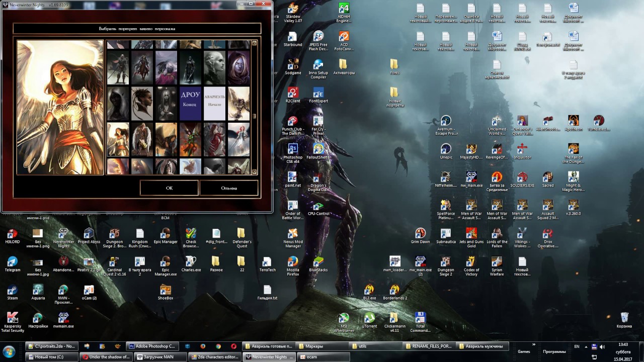This screenshot has width=644, height=362.
Task: Switch to Adobe Photoshop taskbar button
Action: 153,346
